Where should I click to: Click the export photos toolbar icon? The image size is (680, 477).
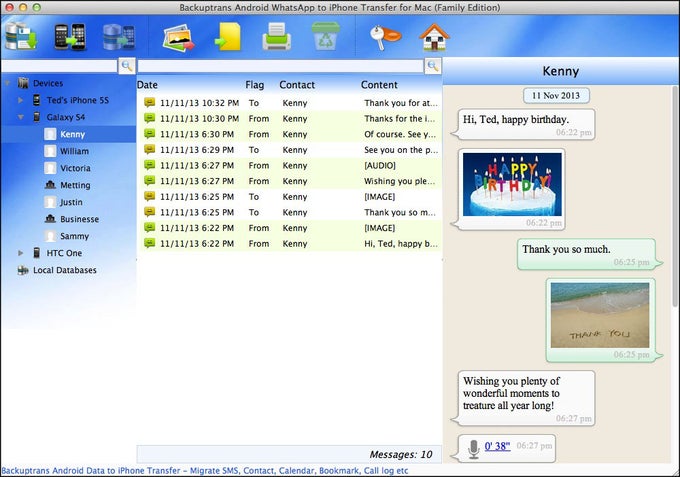coord(179,38)
